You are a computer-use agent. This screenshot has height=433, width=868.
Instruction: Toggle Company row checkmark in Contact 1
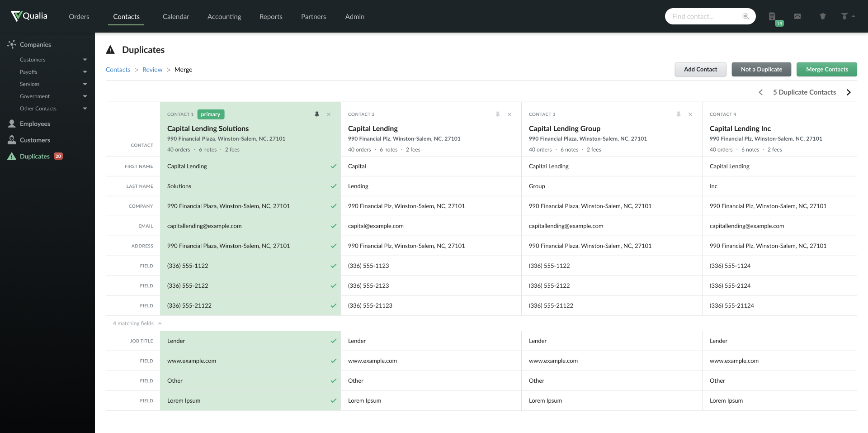(334, 206)
